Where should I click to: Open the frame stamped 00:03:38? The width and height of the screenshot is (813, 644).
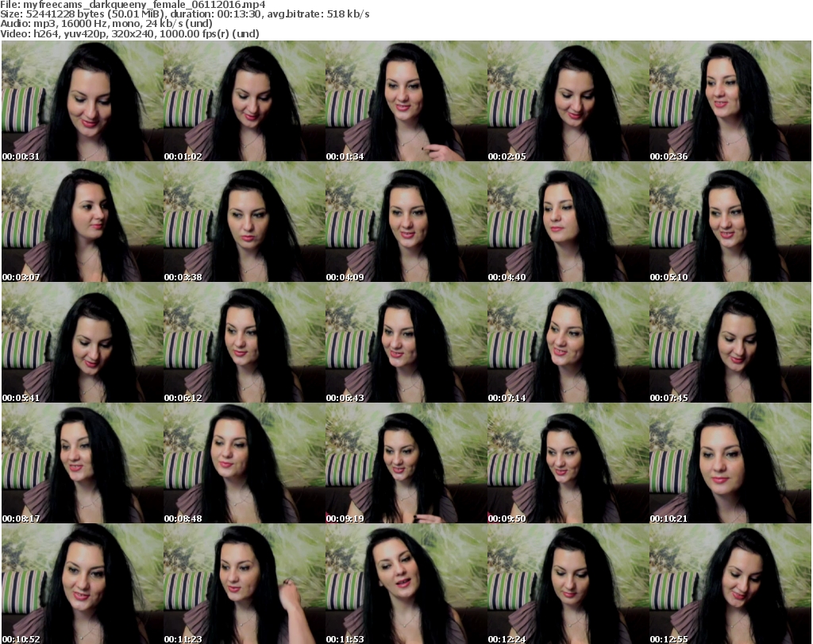tap(245, 222)
